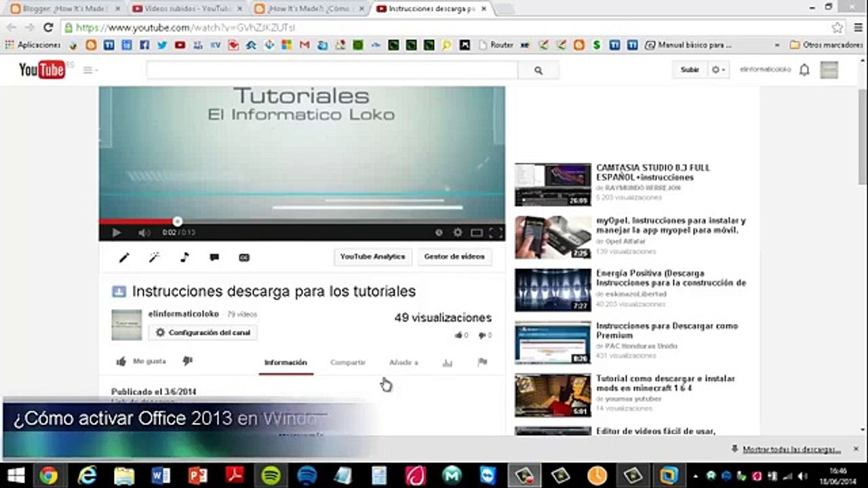
Task: Select the Información tab
Action: tap(285, 363)
